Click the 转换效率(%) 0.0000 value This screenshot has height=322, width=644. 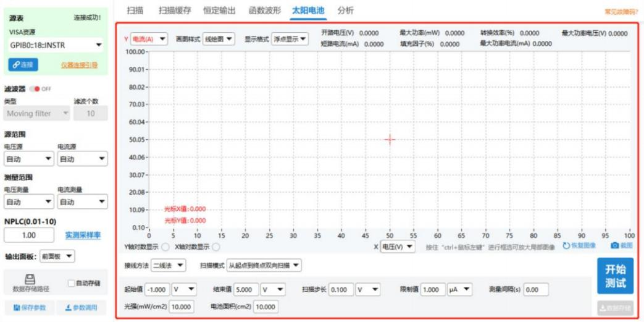(x=529, y=33)
